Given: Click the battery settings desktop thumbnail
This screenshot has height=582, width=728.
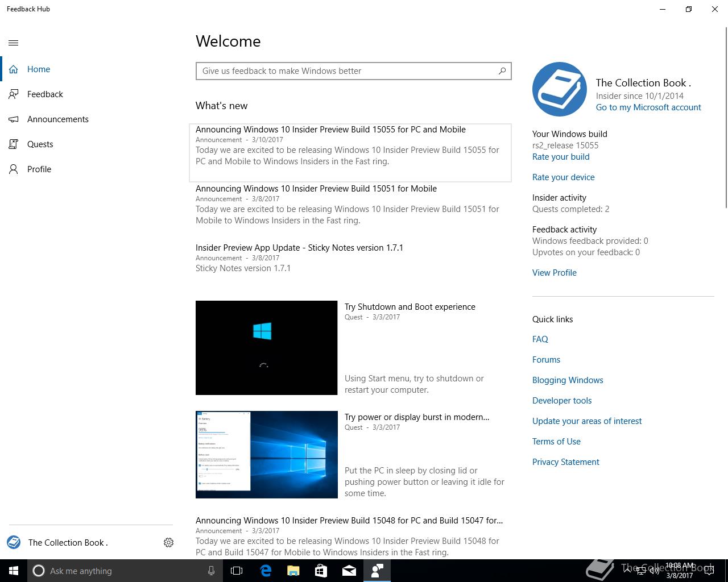Looking at the screenshot, I should click(267, 455).
